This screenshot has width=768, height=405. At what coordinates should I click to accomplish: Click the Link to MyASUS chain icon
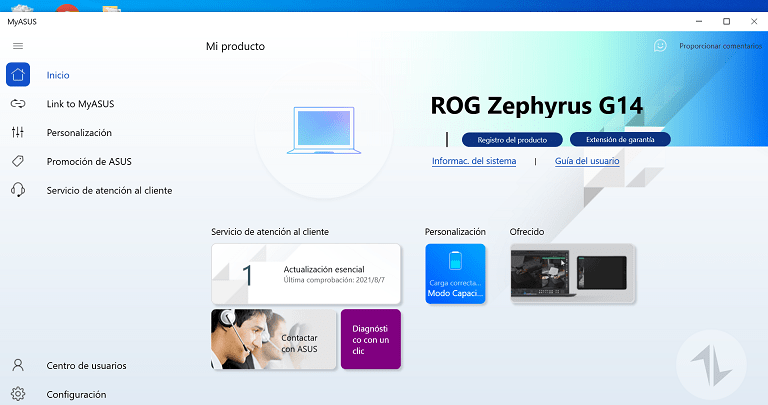(x=18, y=103)
